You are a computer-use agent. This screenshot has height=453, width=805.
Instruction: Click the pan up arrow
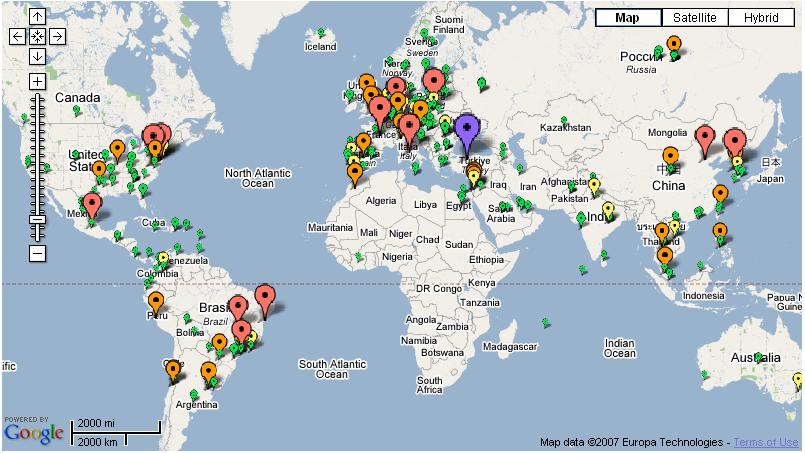pyautogui.click(x=37, y=17)
